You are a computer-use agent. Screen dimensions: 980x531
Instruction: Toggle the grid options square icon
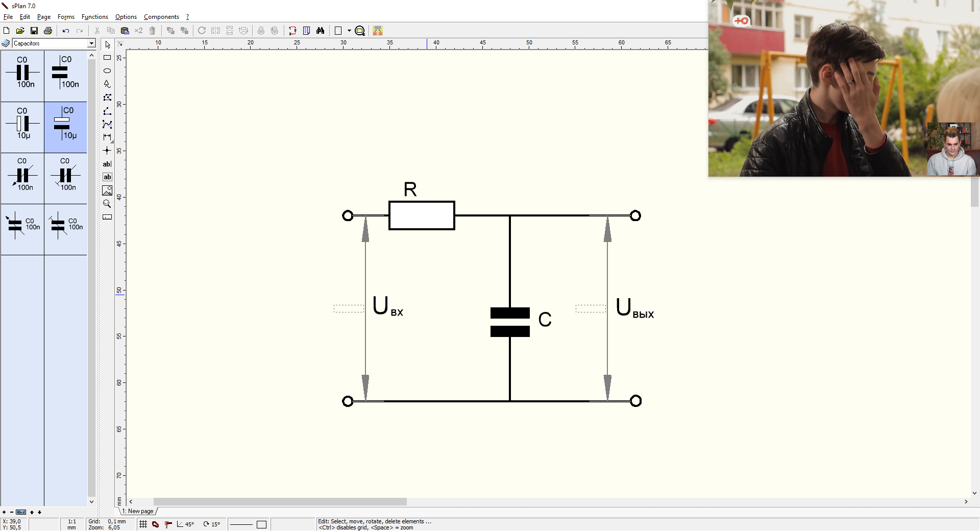pos(338,31)
